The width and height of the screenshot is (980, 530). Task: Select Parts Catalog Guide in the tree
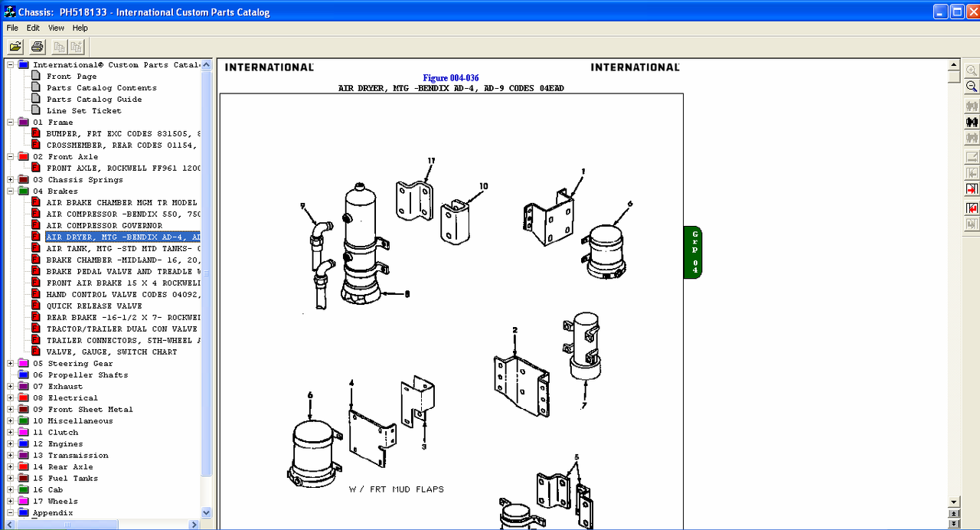pyautogui.click(x=94, y=100)
